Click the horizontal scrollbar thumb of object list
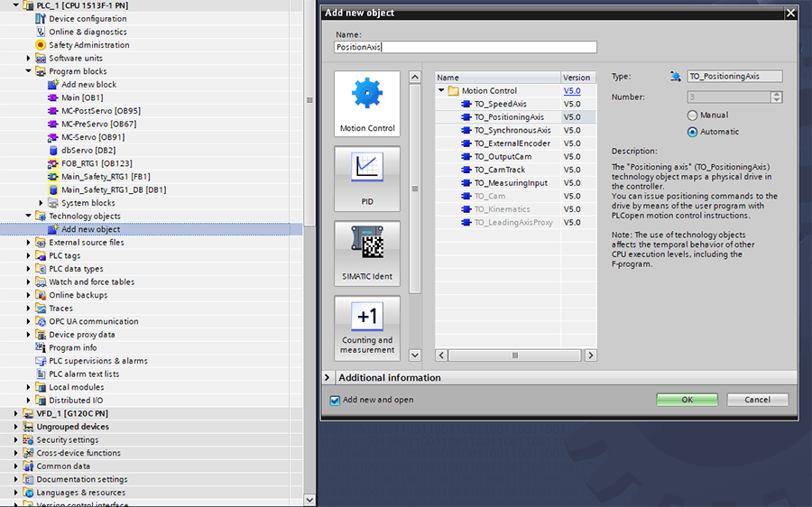812x507 pixels. pyautogui.click(x=515, y=355)
